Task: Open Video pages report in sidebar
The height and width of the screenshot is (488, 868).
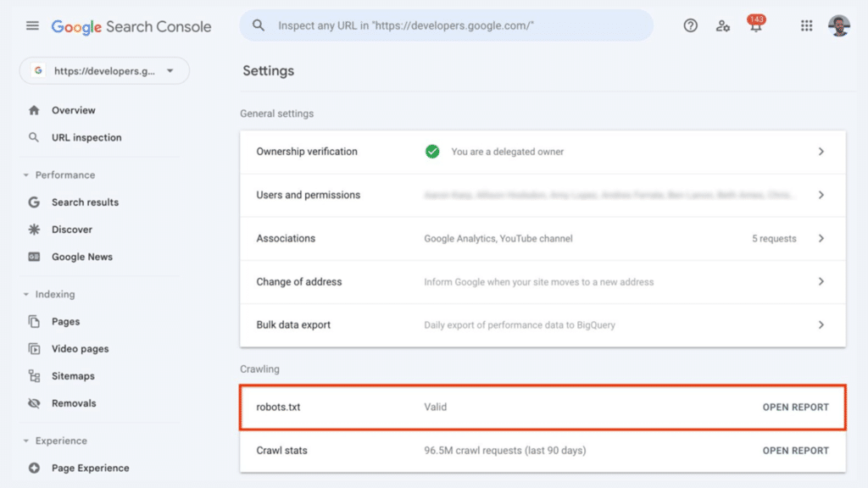Action: tap(81, 348)
